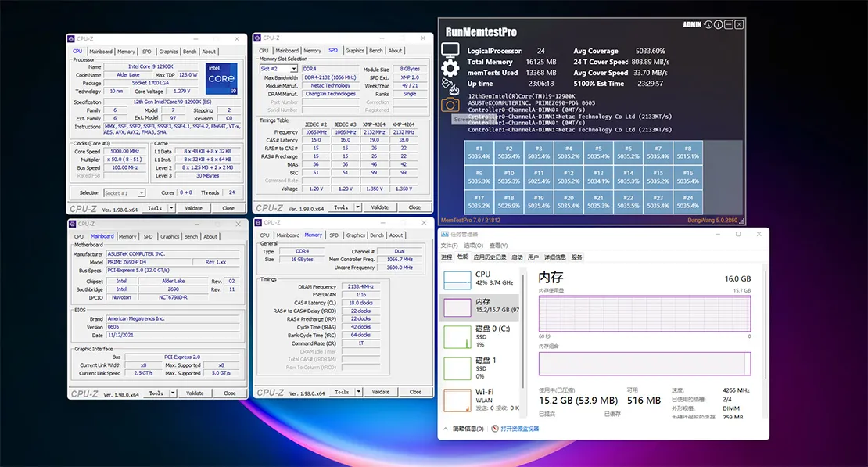Click the paint bucket cleanup icon in RunMemtestPro
This screenshot has height=467, width=868.
coord(450,86)
